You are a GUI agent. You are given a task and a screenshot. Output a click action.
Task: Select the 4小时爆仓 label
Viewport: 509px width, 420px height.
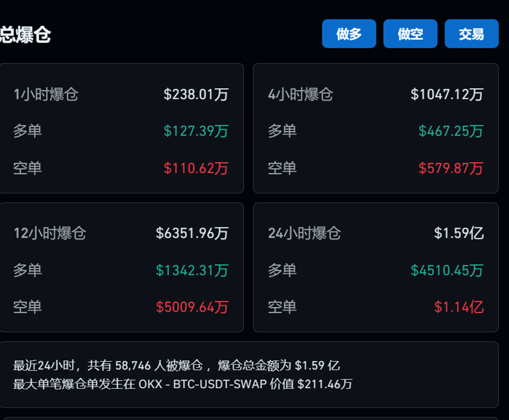301,94
